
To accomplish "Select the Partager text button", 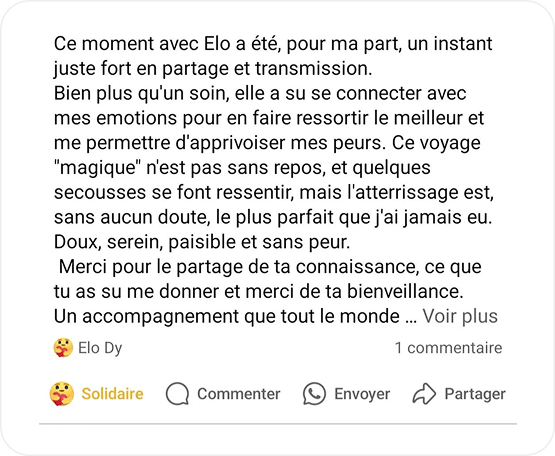I will click(x=475, y=394).
